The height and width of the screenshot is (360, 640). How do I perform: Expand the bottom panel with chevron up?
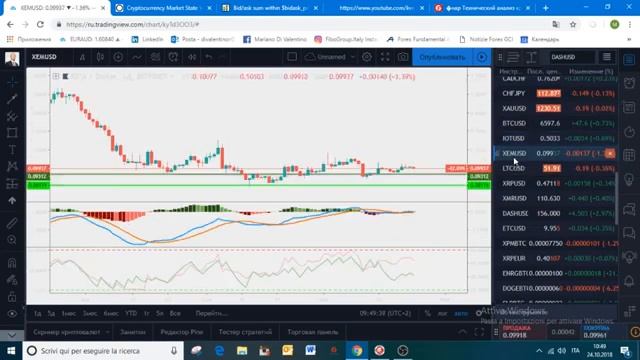click(462, 332)
